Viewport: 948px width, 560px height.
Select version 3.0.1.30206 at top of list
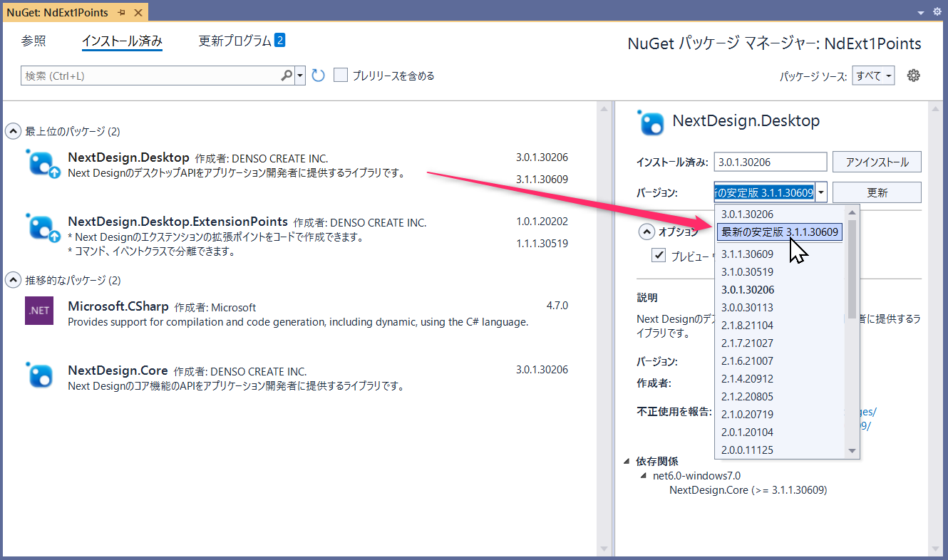747,214
